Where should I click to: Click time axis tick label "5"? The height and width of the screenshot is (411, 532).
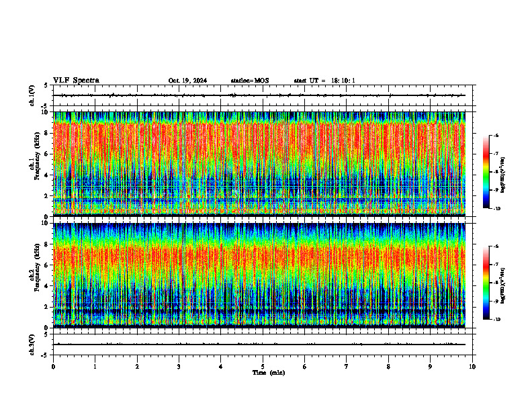(x=263, y=367)
